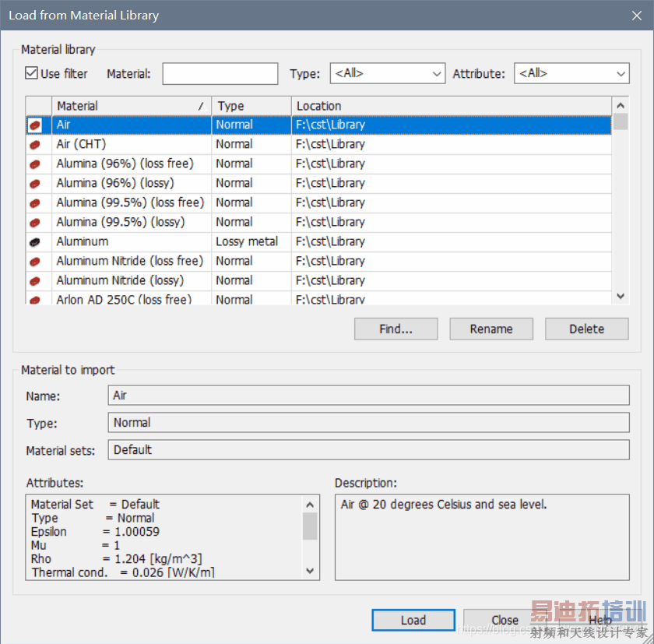Open the Attribute filter dropdown
Viewport: 654px width, 644px height.
[x=571, y=73]
